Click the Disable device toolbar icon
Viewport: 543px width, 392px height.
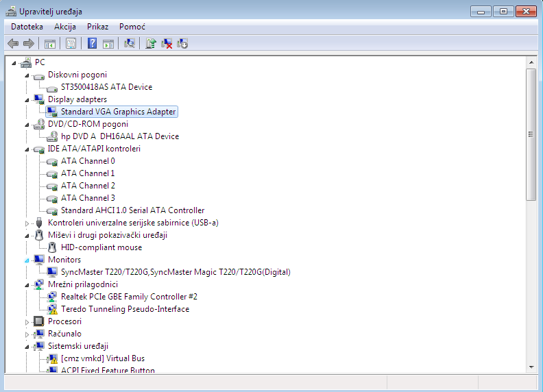point(182,43)
